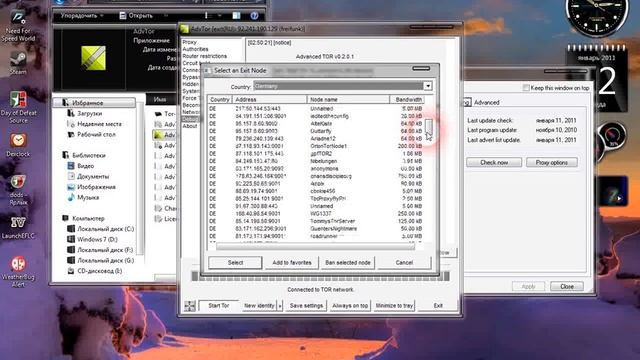Select the dods shortcut desktop icon
The image size is (640, 360).
click(18, 190)
